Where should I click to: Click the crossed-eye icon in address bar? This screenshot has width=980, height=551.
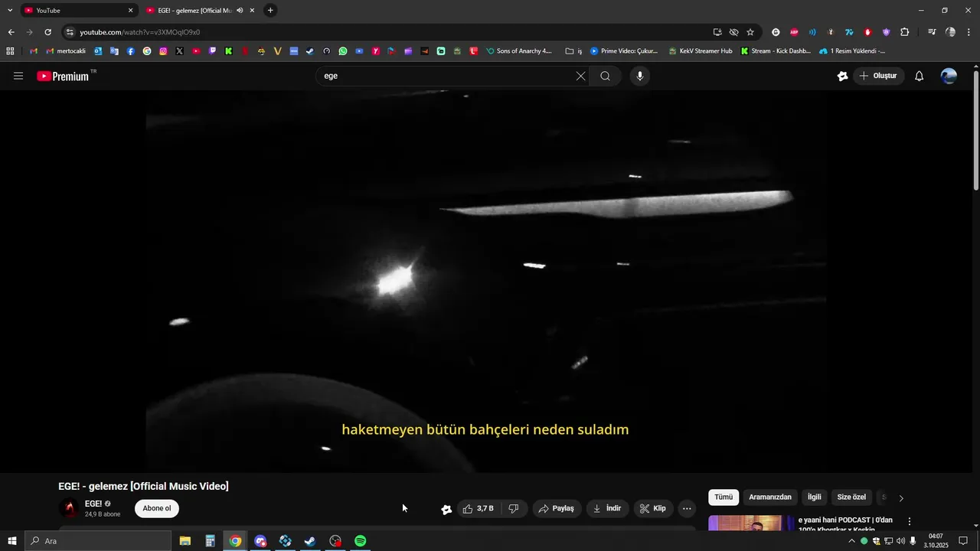point(733,32)
